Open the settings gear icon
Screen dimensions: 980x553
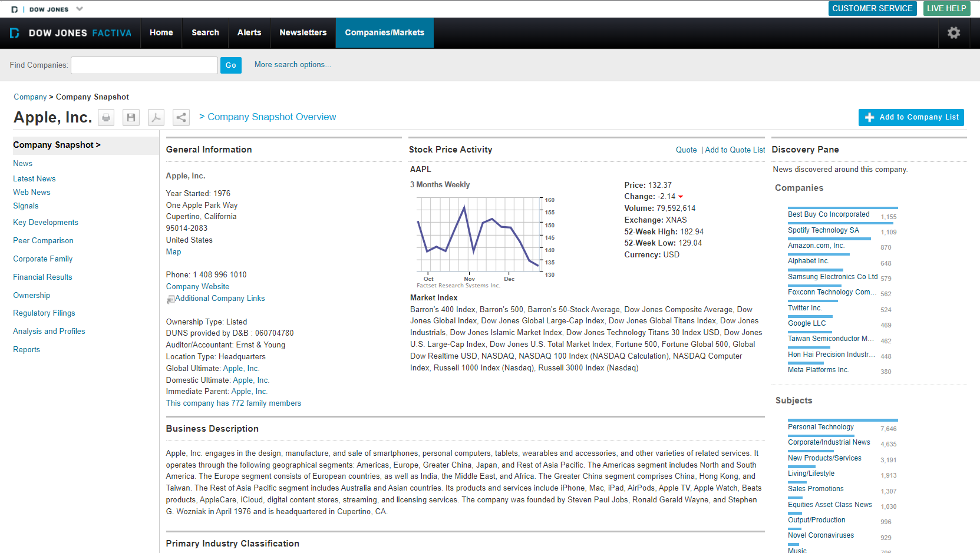coord(953,33)
